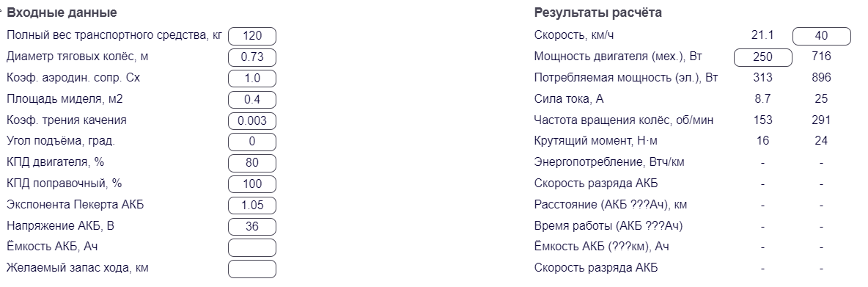Click the rolling friction coefficient field
This screenshot has width=868, height=287.
(252, 120)
